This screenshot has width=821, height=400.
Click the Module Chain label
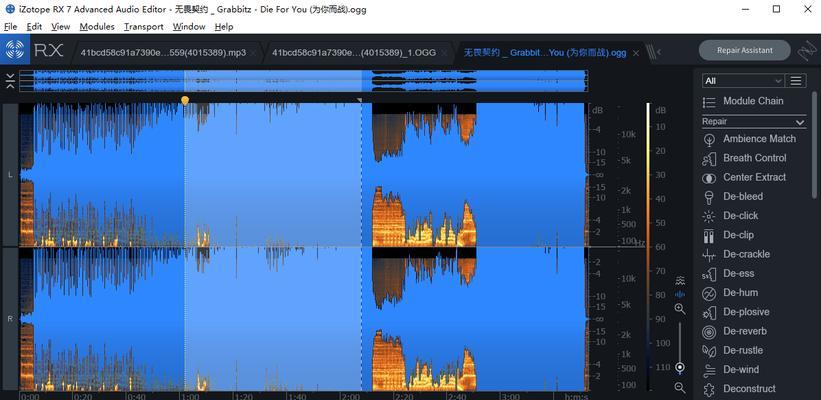tap(753, 101)
